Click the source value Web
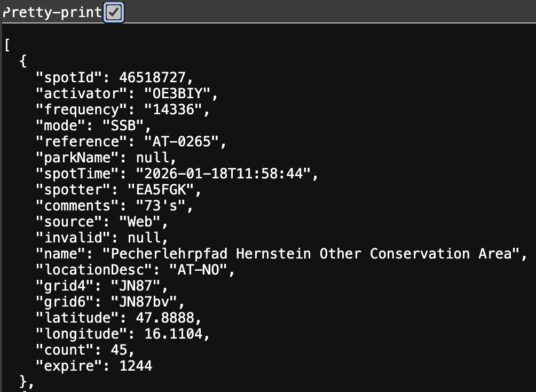 (x=140, y=222)
